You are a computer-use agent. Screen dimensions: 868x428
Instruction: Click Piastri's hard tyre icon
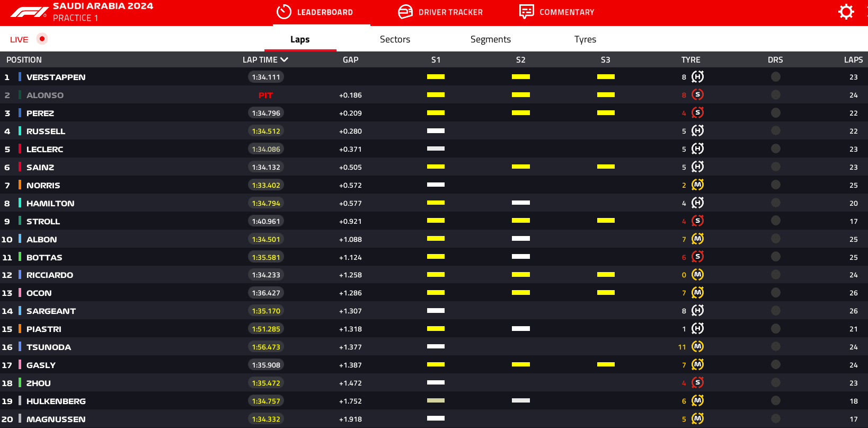point(697,329)
